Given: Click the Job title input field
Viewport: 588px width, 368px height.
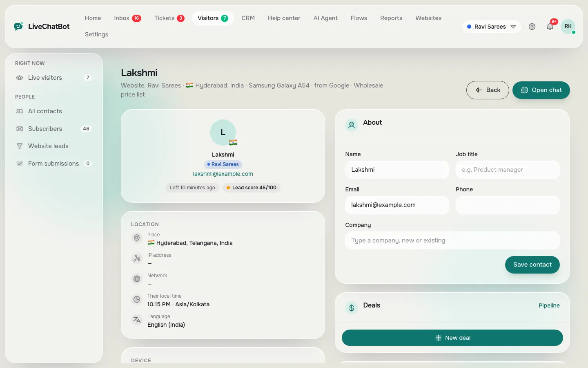Looking at the screenshot, I should 508,170.
